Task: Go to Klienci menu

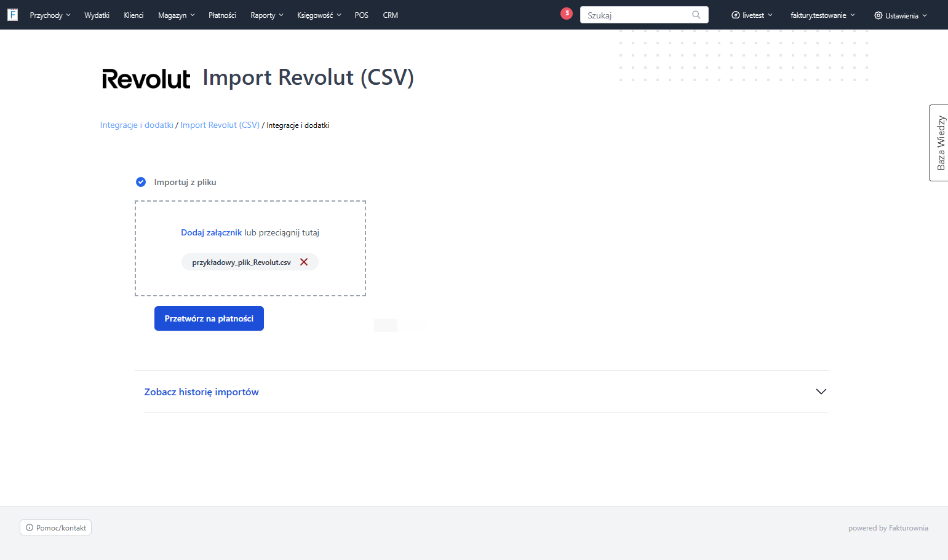Action: 133,15
